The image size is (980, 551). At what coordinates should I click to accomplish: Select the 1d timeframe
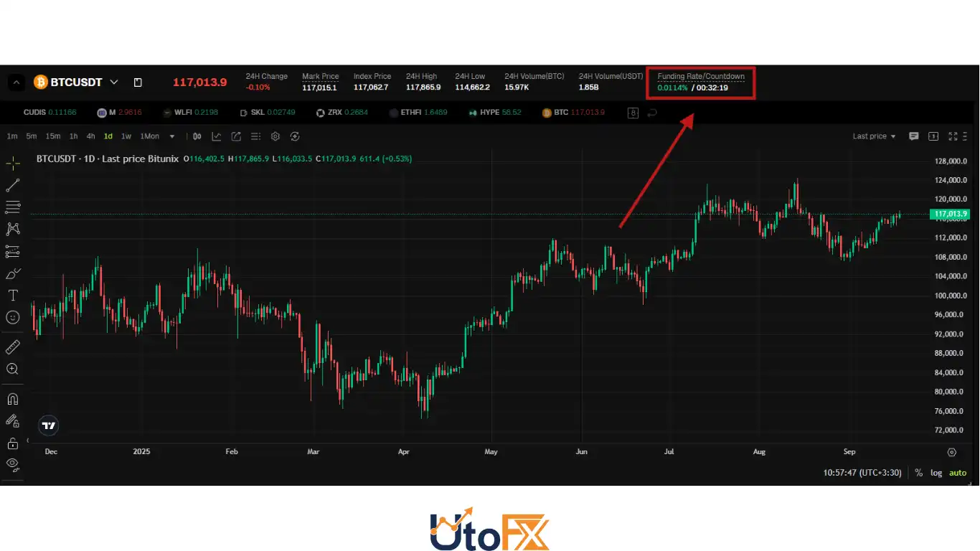[x=108, y=136]
